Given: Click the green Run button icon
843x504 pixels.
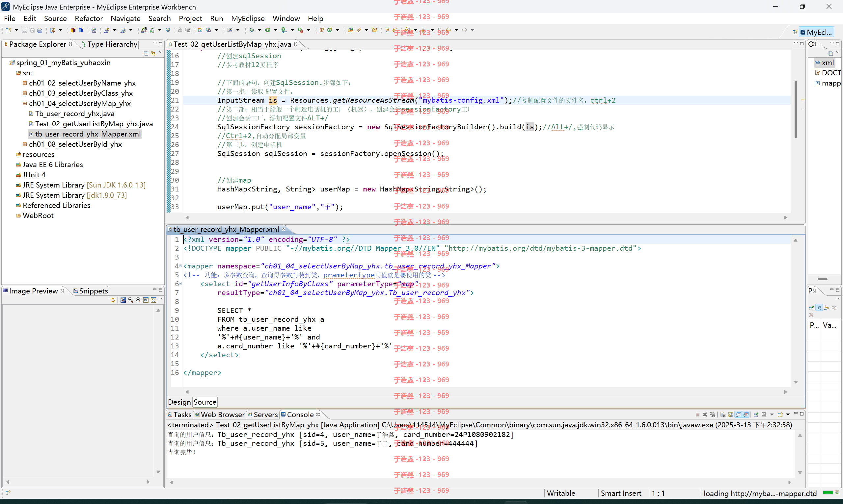Looking at the screenshot, I should pyautogui.click(x=267, y=30).
